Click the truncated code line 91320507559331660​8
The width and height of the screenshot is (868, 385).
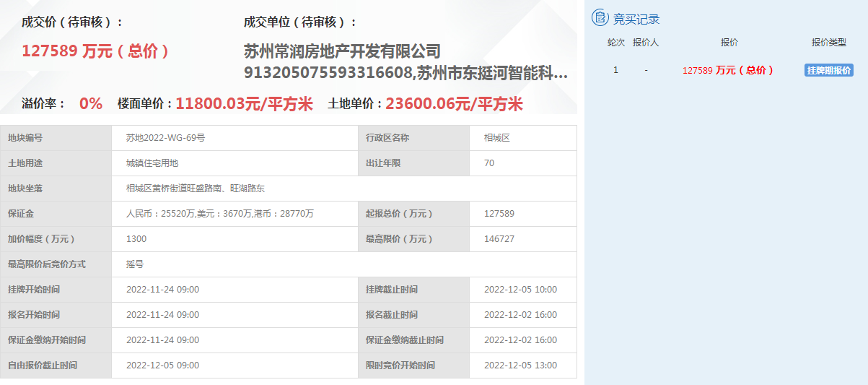click(x=406, y=73)
